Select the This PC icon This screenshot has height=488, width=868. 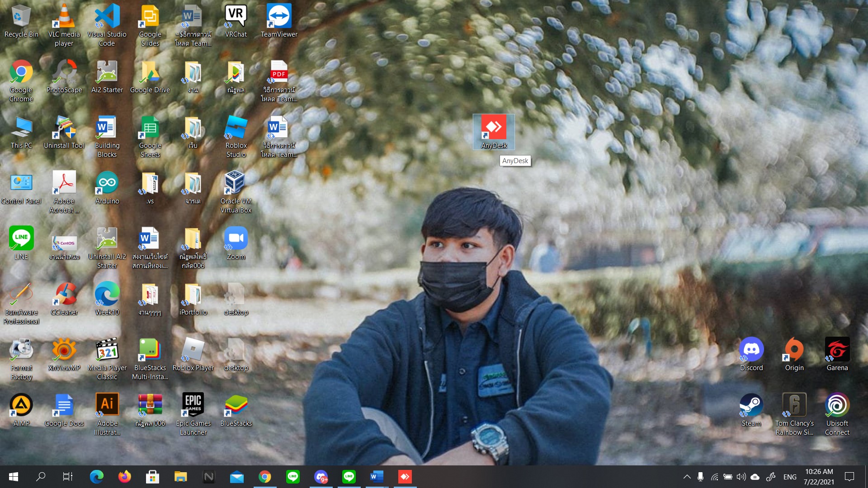(21, 132)
